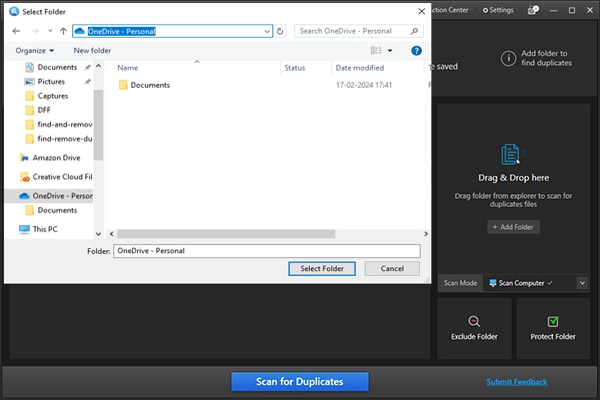Select This PC in navigation pane
Viewport: 600px width, 400px height.
45,229
